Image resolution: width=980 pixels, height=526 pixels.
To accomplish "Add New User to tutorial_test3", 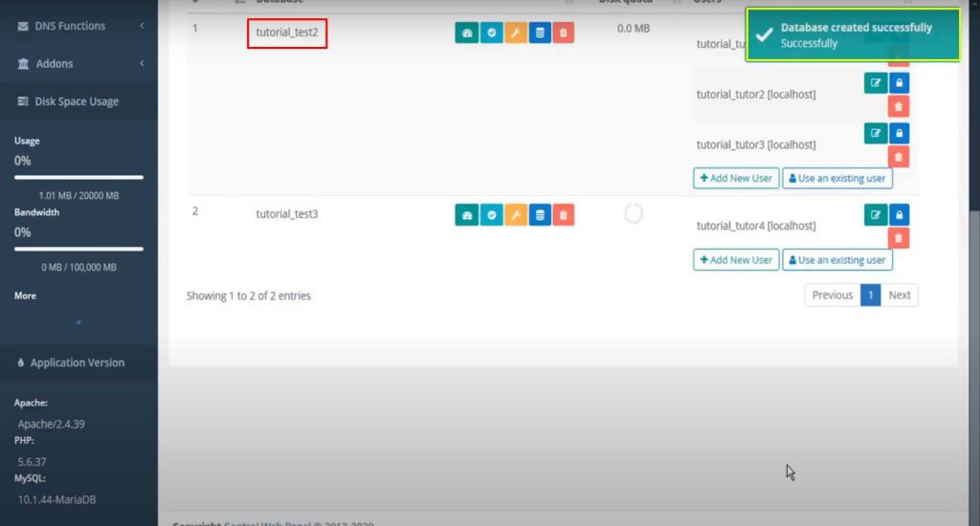I will 736,260.
